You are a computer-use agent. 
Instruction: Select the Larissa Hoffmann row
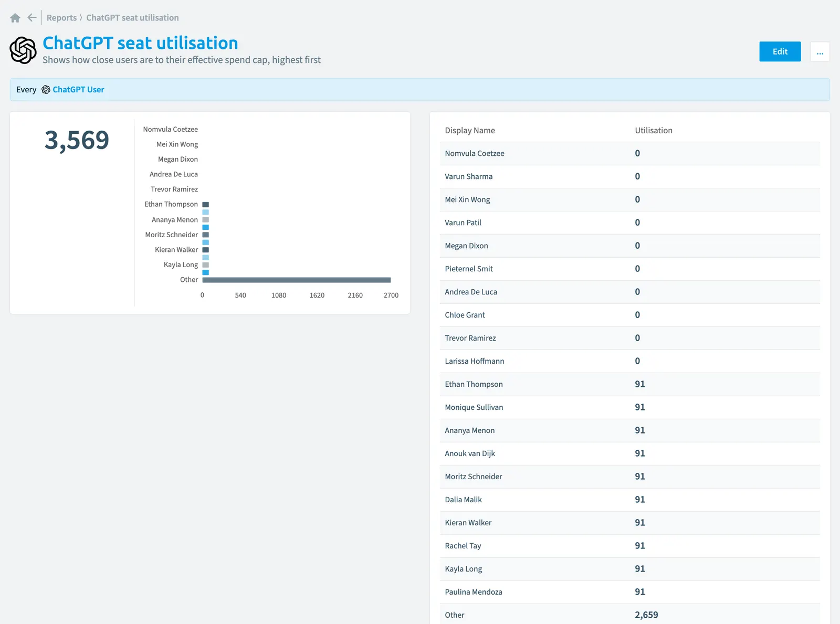click(629, 362)
